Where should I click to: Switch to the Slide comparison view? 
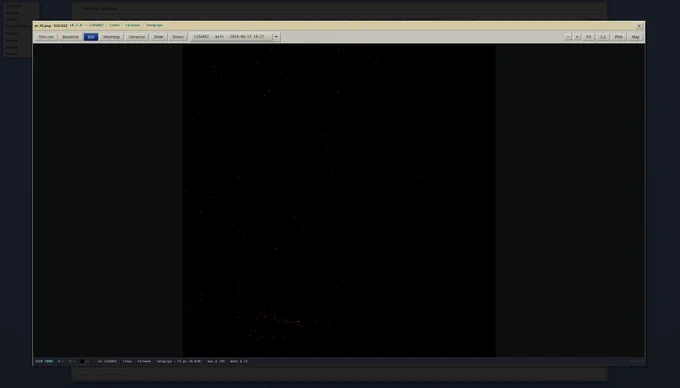159,37
